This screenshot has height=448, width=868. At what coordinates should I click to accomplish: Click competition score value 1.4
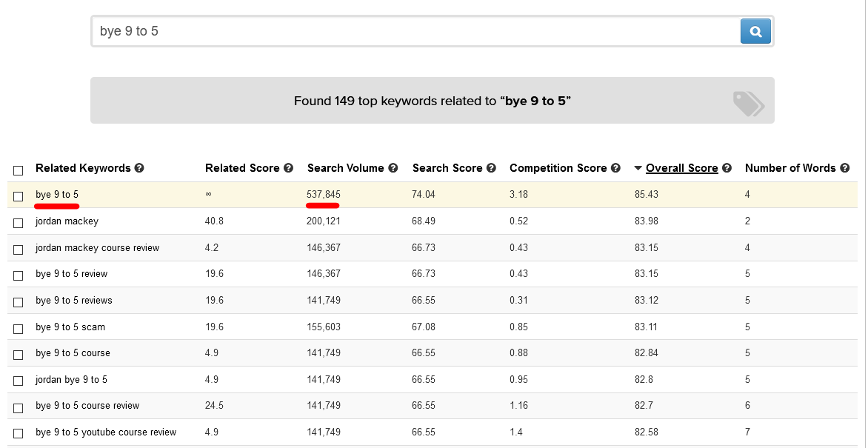[516, 432]
